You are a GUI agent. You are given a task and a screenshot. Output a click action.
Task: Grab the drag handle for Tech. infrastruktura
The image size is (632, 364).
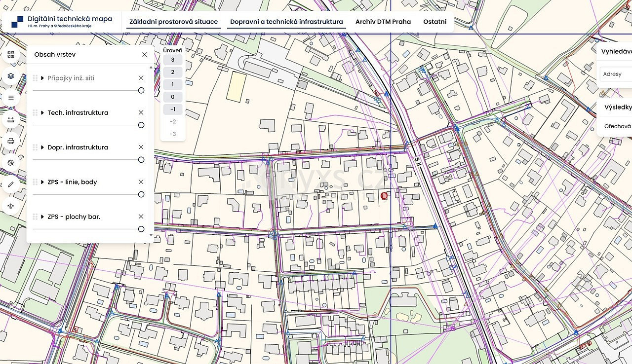[x=35, y=112]
